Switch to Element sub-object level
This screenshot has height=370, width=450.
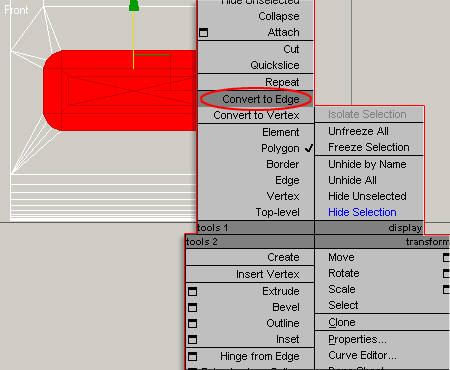281,132
